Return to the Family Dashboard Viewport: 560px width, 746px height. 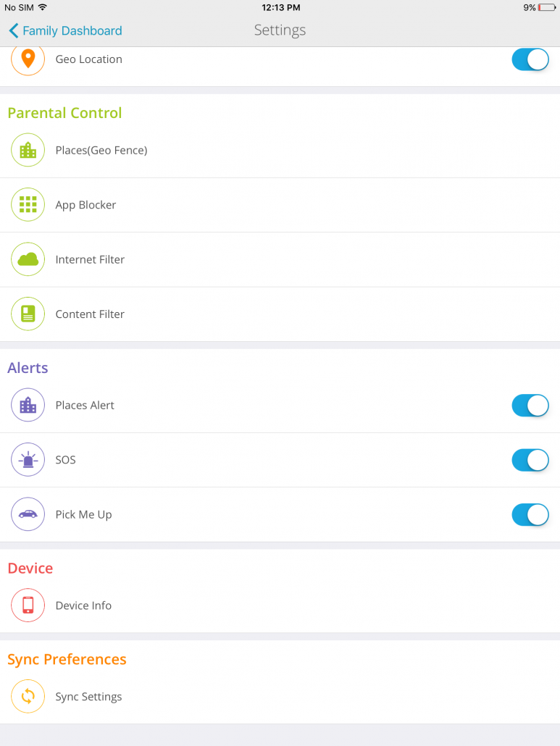pos(65,30)
